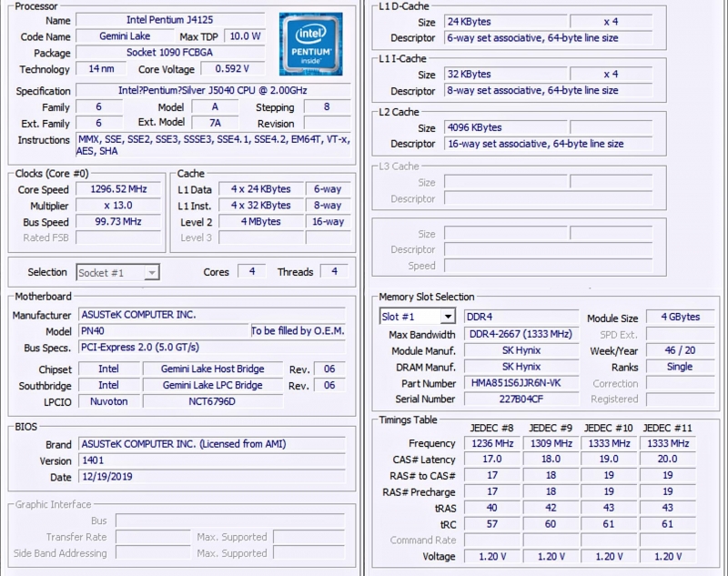The width and height of the screenshot is (728, 576).
Task: Click the To be filled by O.E.M. field
Action: pyautogui.click(x=298, y=331)
